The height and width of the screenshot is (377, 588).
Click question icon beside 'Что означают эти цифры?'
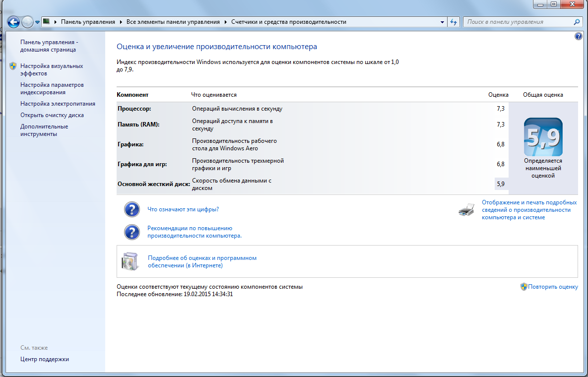pos(131,210)
